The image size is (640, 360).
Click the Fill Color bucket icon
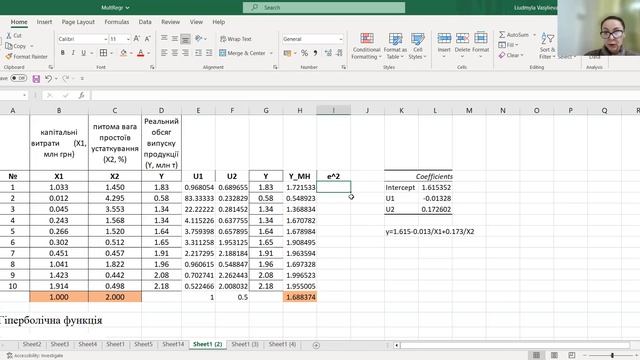(124, 53)
